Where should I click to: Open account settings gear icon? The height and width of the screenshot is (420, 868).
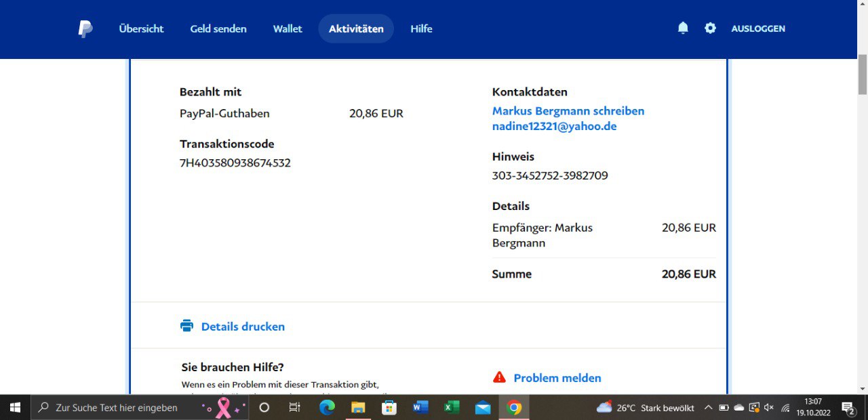point(710,28)
